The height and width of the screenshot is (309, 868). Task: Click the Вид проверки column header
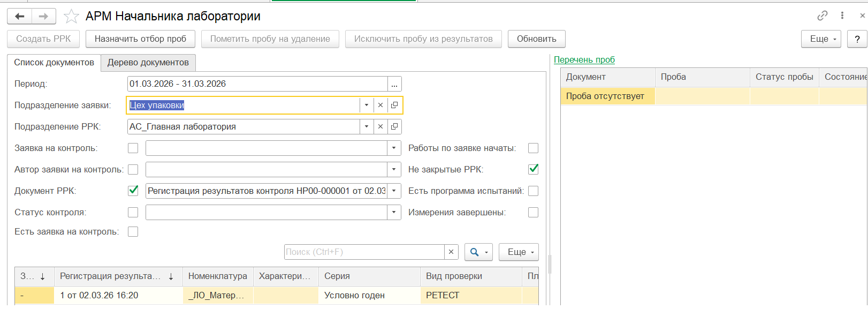pyautogui.click(x=471, y=276)
